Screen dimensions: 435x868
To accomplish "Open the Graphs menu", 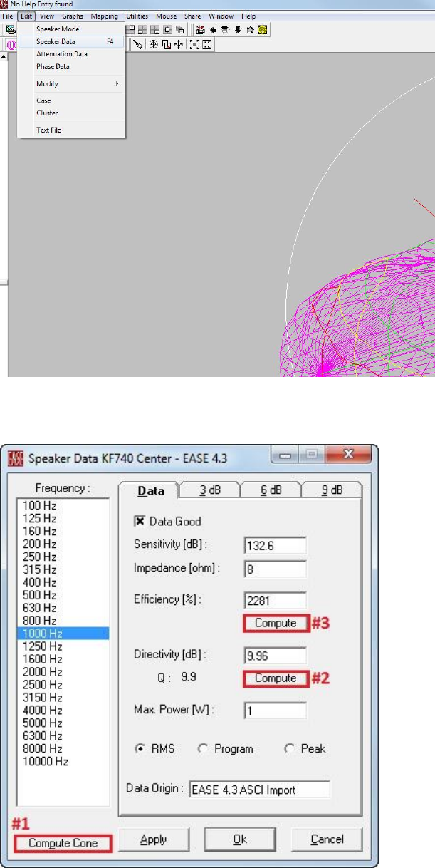I will tap(73, 16).
